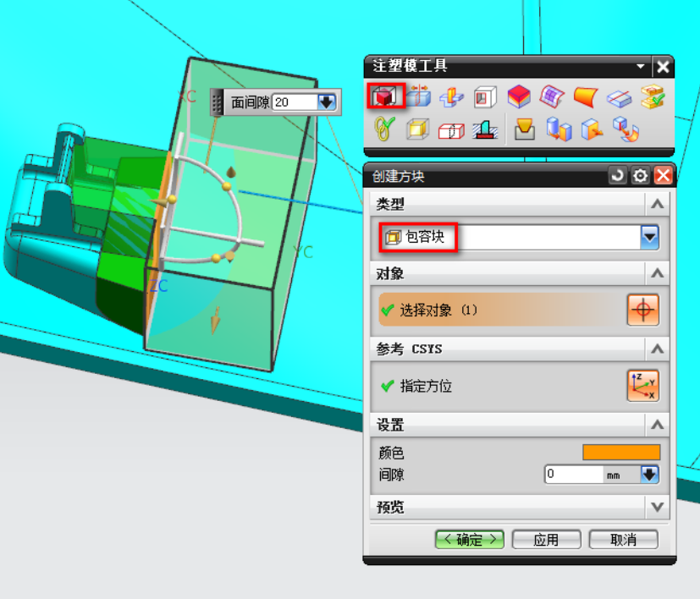
Task: Select the solid patch tool with orange pillar
Action: [452, 96]
